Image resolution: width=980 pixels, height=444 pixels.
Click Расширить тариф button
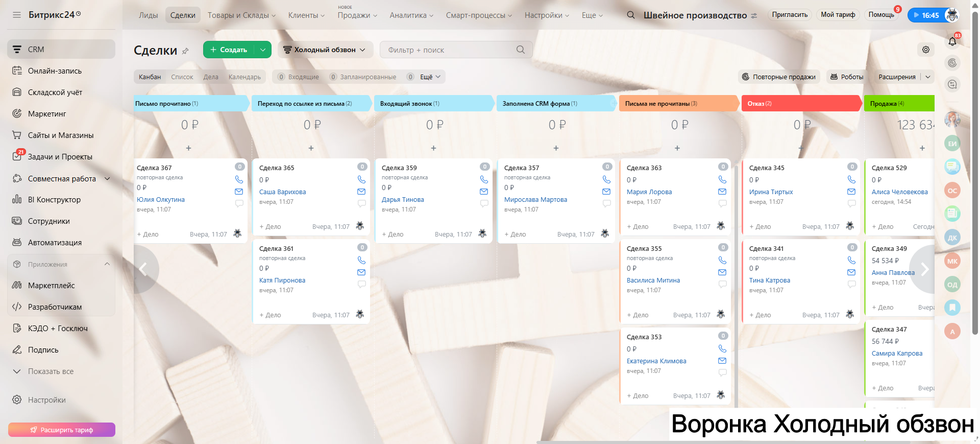pyautogui.click(x=62, y=430)
